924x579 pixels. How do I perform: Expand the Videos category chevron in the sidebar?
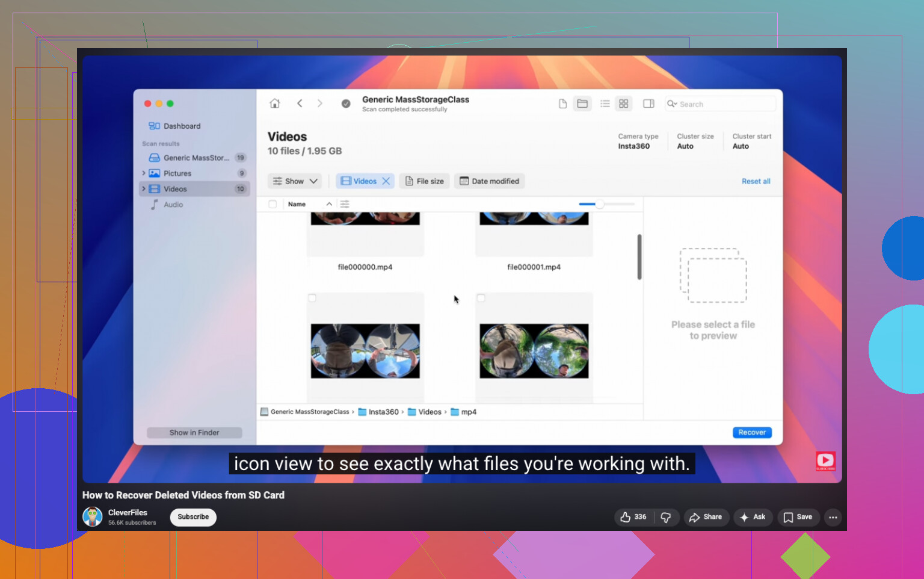pos(144,189)
